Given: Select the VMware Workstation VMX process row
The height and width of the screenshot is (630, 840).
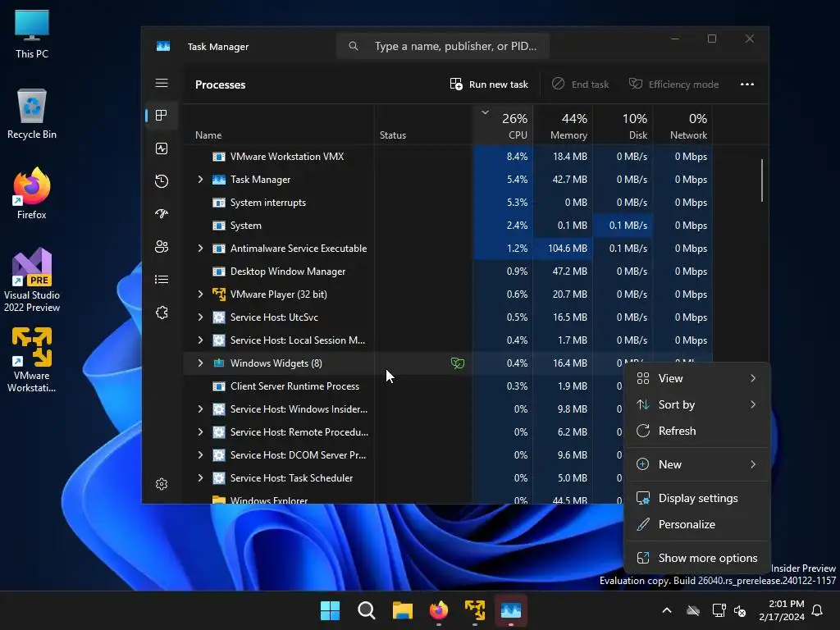Looking at the screenshot, I should pos(448,157).
